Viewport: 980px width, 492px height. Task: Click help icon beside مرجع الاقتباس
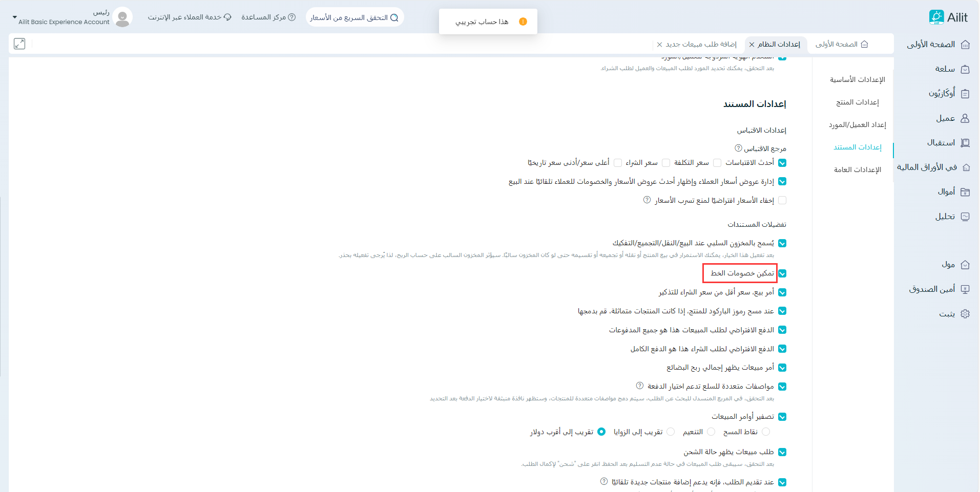738,148
